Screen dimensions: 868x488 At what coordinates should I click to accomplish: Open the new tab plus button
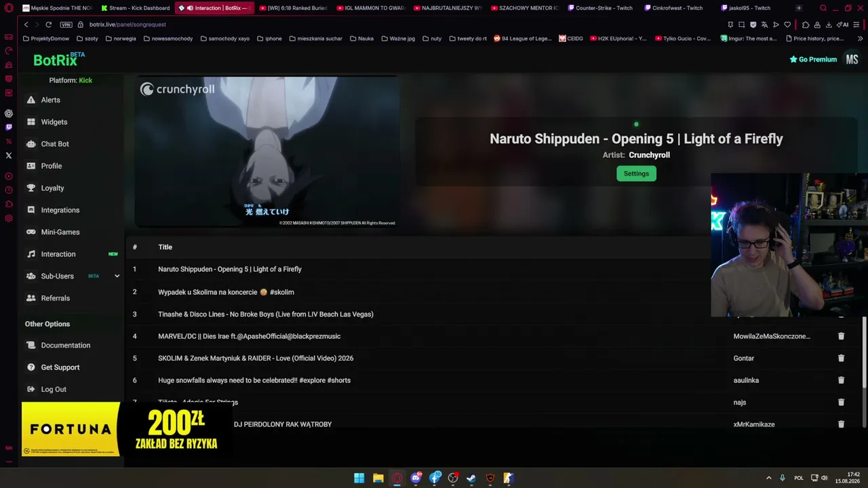point(799,8)
